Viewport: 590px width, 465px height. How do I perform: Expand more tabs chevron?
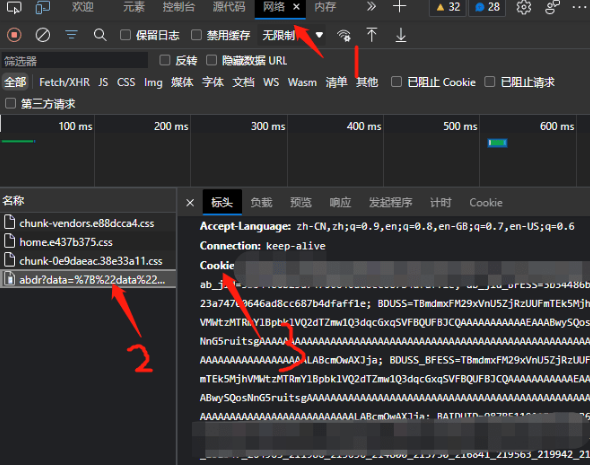point(371,7)
